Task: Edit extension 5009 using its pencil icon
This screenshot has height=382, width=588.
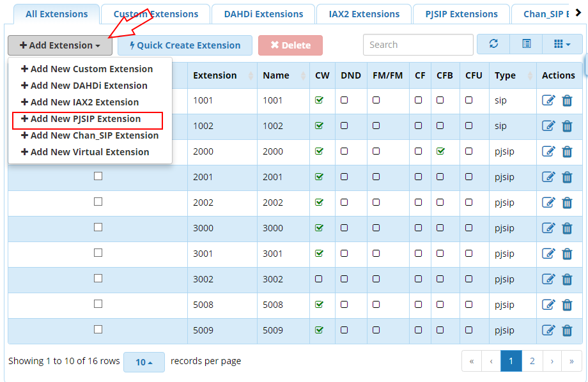Action: click(548, 330)
